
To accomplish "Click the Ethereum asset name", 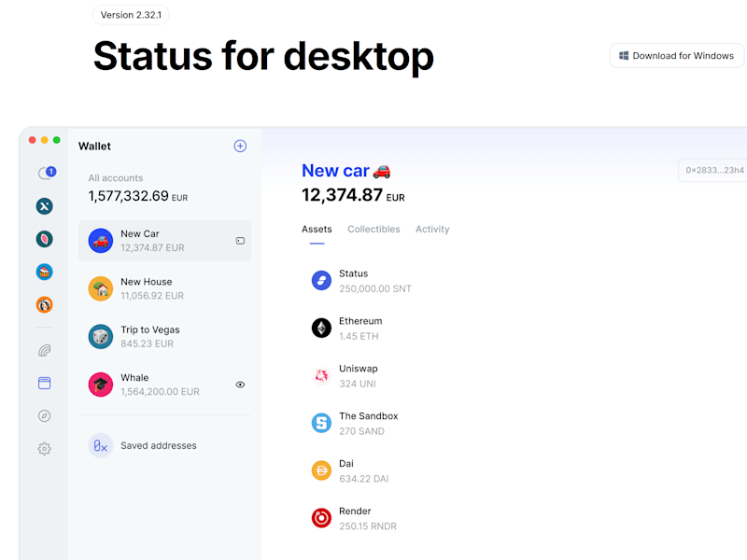I will click(360, 321).
